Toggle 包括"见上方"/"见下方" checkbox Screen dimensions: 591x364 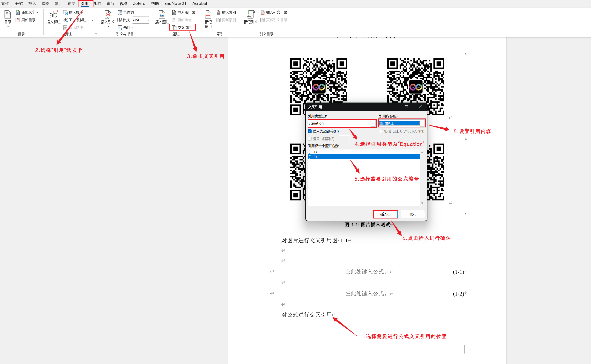381,131
